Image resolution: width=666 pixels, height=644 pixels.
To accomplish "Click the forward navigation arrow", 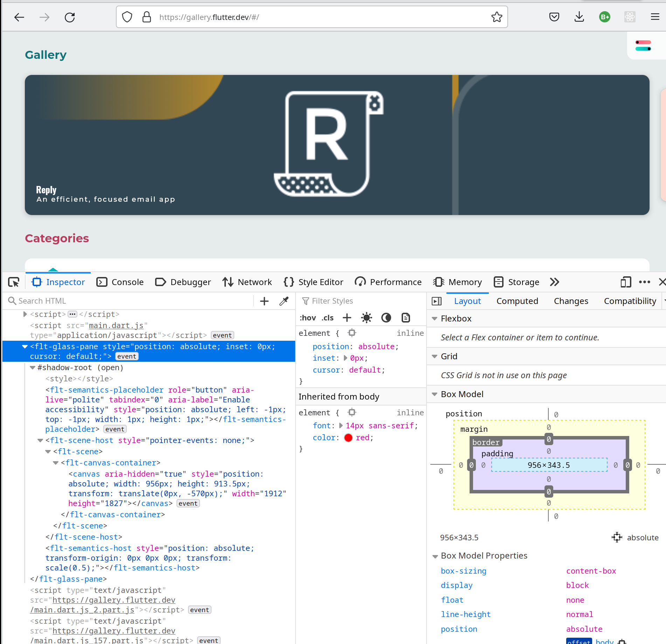I will [44, 17].
